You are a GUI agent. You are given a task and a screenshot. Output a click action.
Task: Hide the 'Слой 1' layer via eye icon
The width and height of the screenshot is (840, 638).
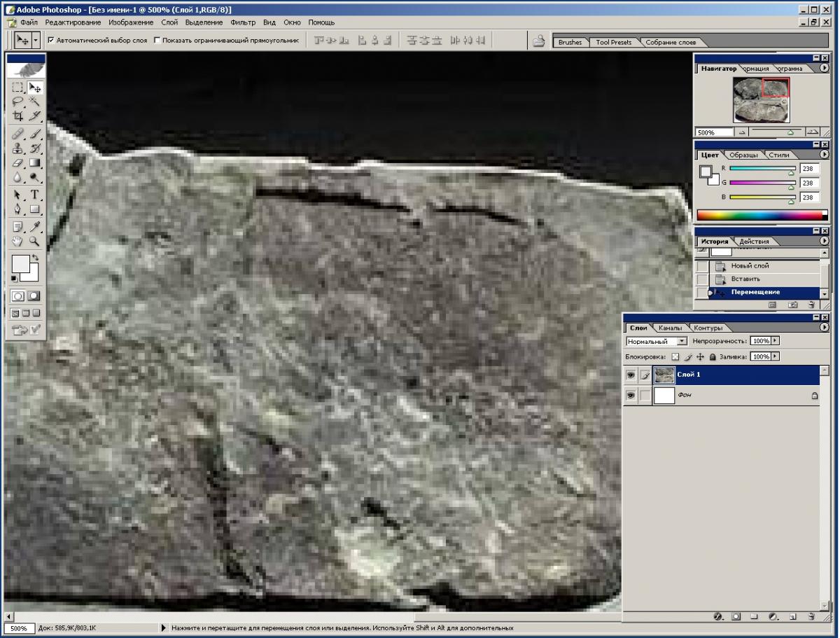tap(631, 375)
